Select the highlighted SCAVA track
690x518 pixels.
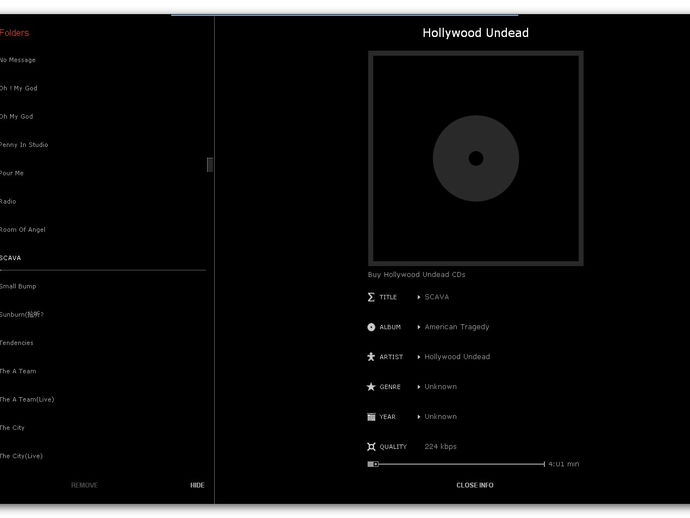pos(11,258)
